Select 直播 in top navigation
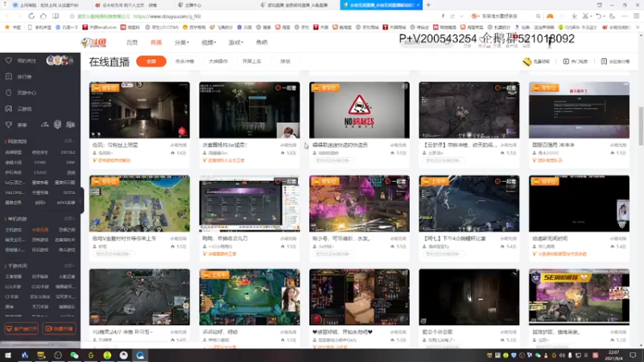This screenshot has height=362, width=644. 156,43
